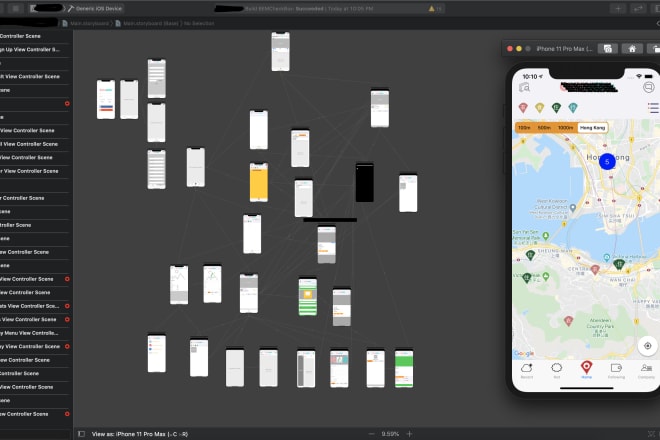
Task: Click error badge on 'ata View Controller Sce...' row
Action: pos(67,306)
